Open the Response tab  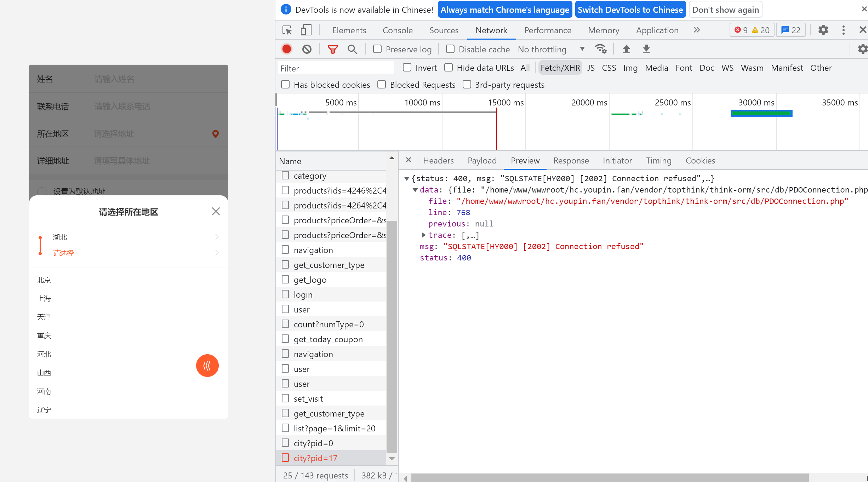click(571, 161)
